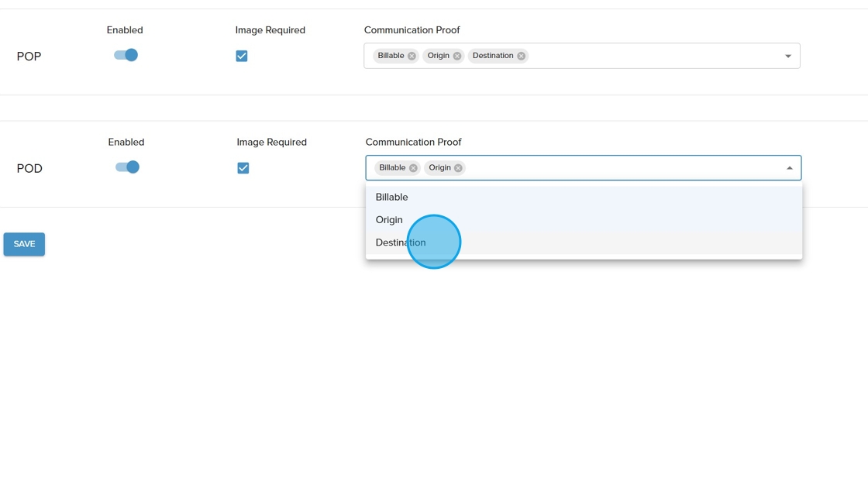Uncheck Image Required for POD
The height and width of the screenshot is (485, 868).
pos(243,168)
